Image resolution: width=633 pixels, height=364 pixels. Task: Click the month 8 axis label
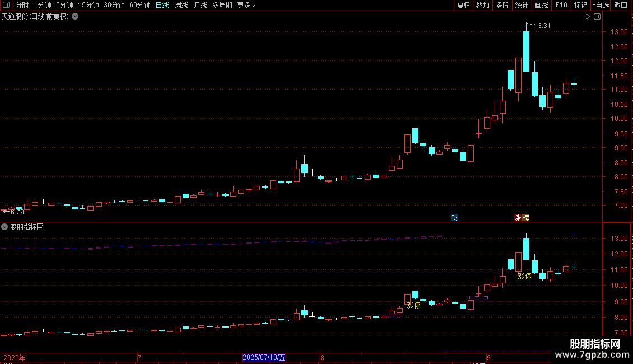click(322, 357)
